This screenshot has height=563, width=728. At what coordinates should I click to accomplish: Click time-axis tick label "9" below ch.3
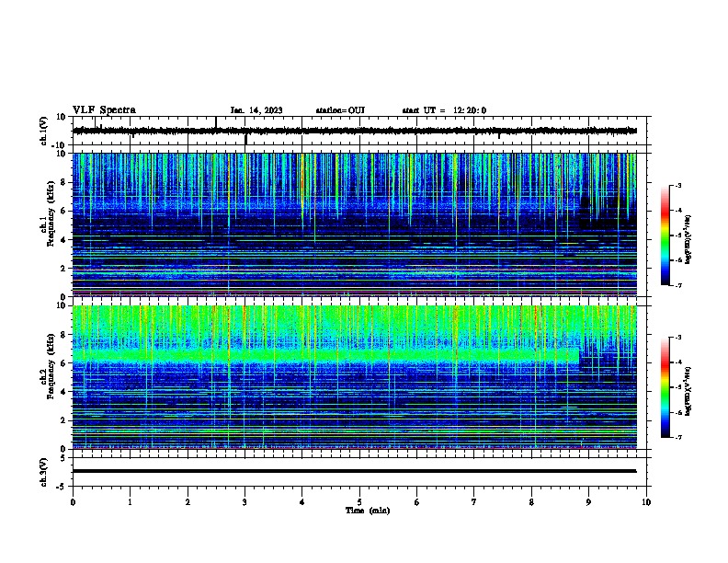[588, 502]
